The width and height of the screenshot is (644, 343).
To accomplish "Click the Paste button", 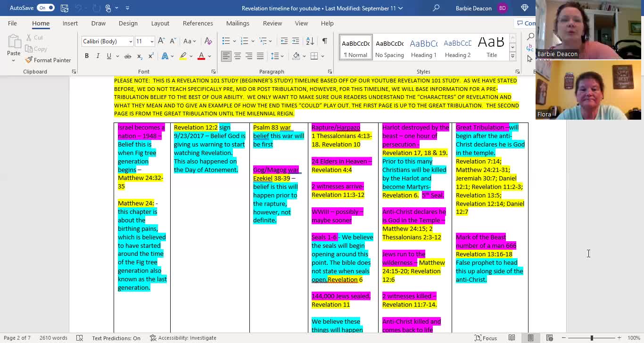I will click(x=14, y=48).
